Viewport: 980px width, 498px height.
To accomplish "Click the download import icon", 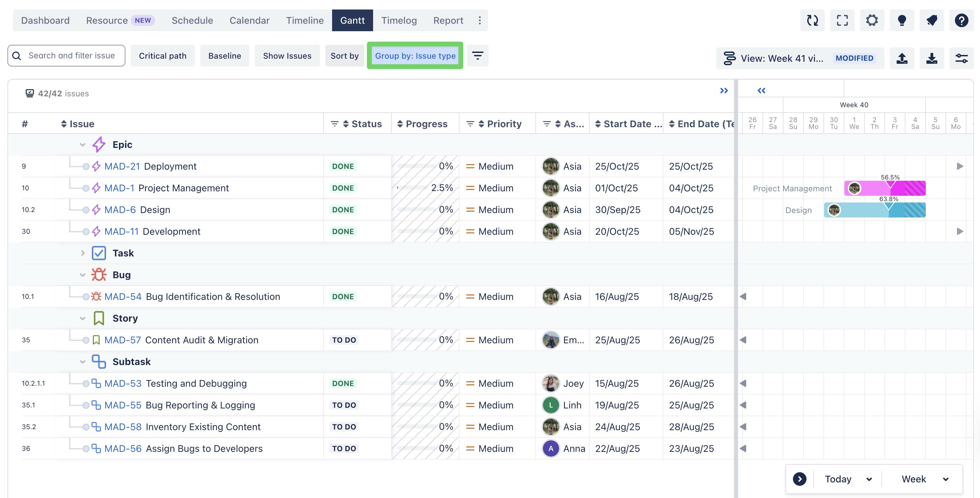I will (931, 58).
